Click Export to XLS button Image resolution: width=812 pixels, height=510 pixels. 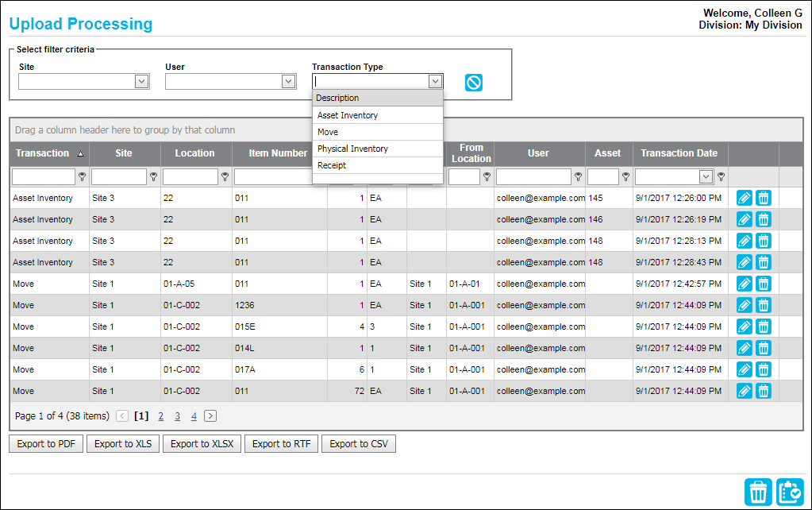point(123,443)
